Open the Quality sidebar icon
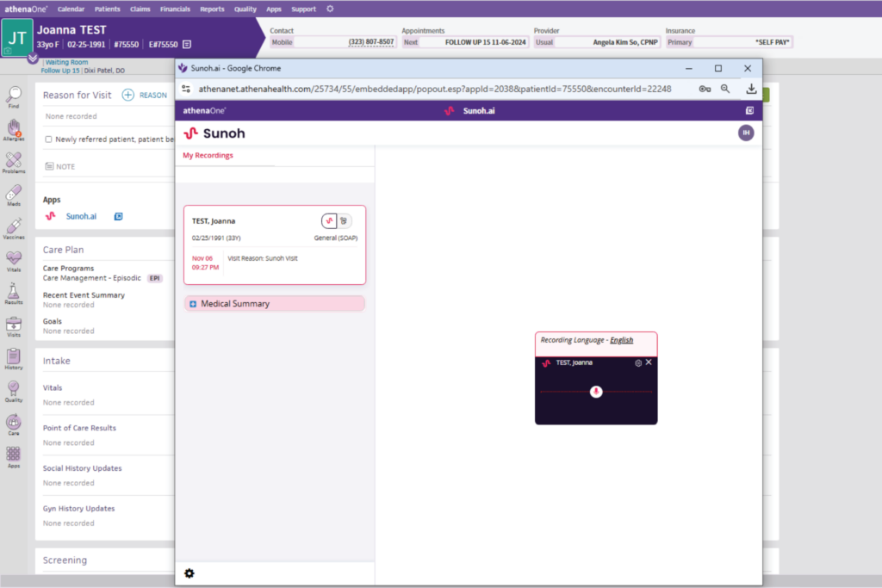 [x=14, y=391]
